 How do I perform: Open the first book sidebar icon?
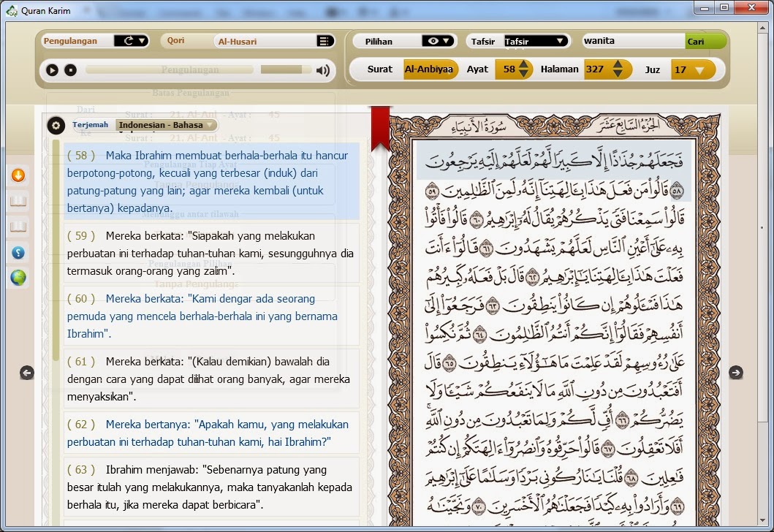point(18,201)
